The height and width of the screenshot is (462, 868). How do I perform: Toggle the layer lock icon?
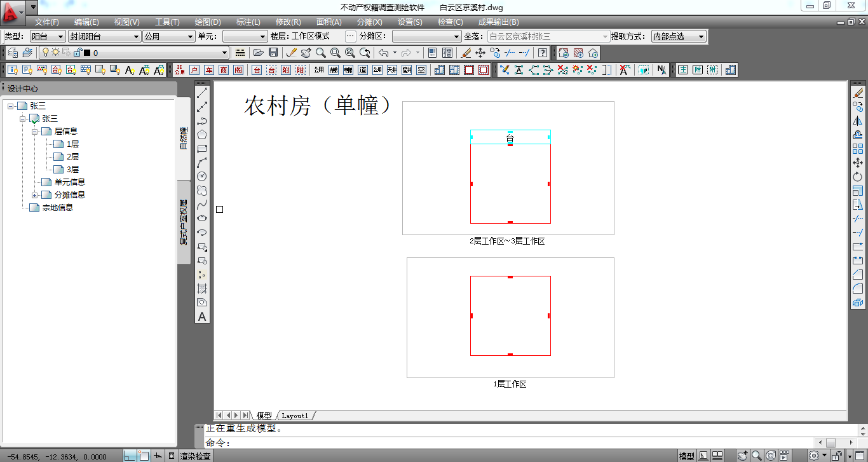pos(76,53)
